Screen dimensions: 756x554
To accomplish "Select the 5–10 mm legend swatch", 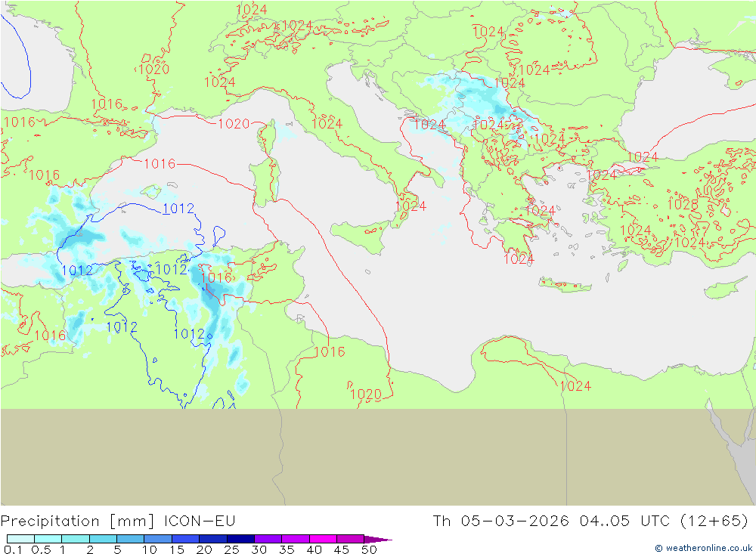I will [131, 539].
